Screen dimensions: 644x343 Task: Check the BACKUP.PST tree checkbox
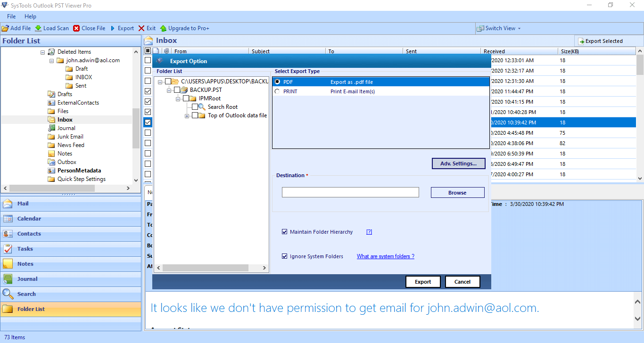click(x=177, y=90)
